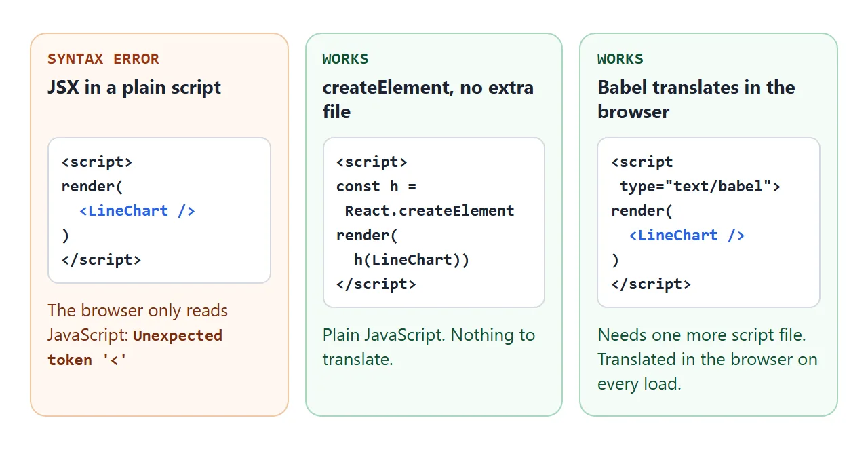Screen dimensions: 868x452
Task: Select the type="text/babel"> code line
Action: tap(700, 187)
